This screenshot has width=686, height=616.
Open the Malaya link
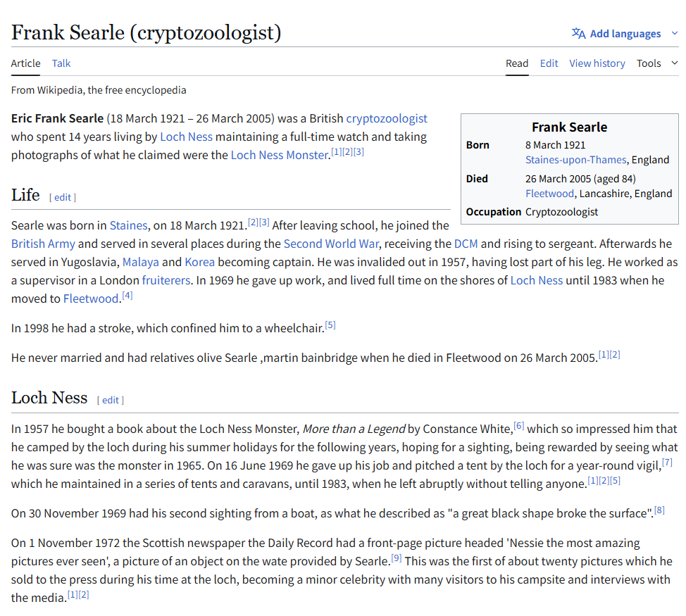pos(141,262)
